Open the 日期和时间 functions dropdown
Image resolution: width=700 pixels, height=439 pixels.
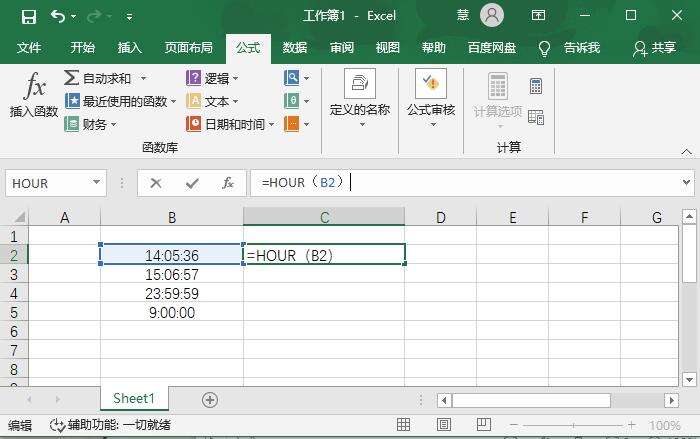[x=230, y=124]
